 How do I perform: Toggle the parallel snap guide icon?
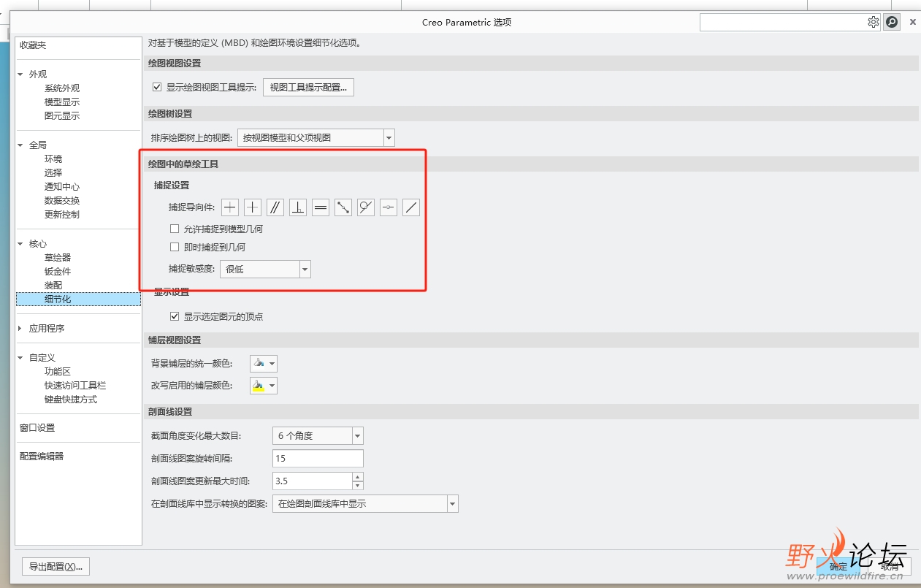click(x=275, y=207)
